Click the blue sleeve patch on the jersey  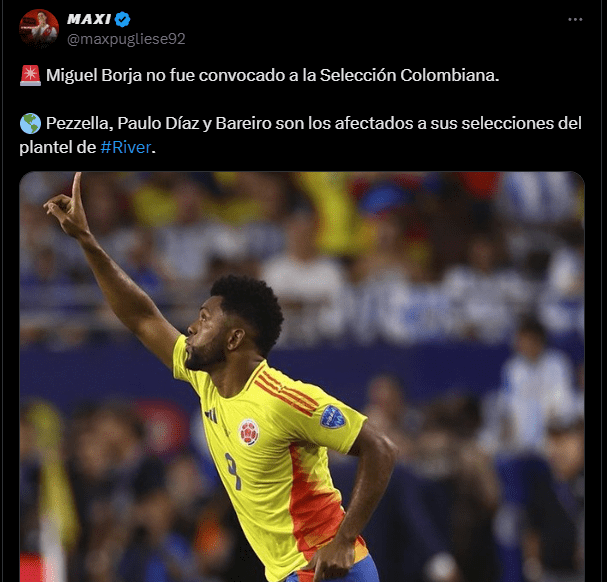333,417
